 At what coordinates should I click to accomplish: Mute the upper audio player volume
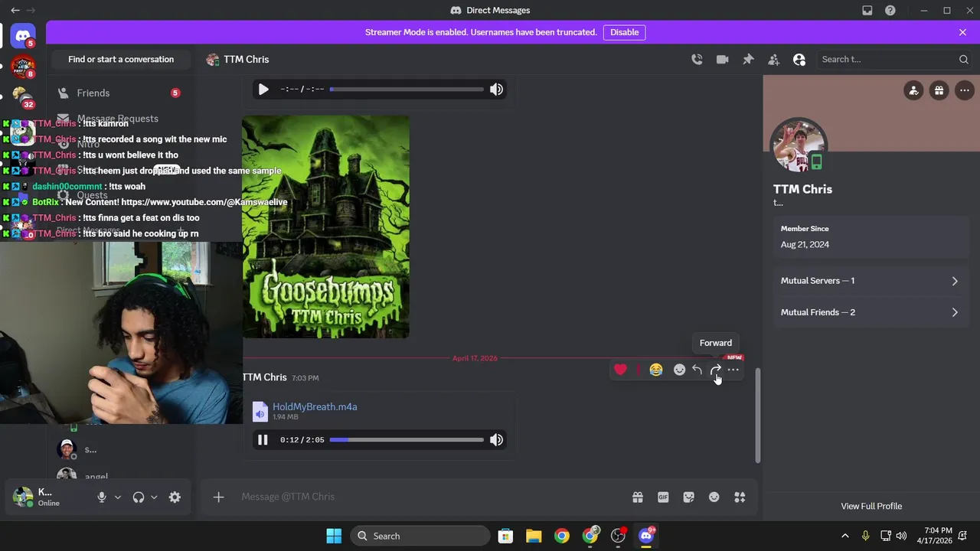click(497, 90)
